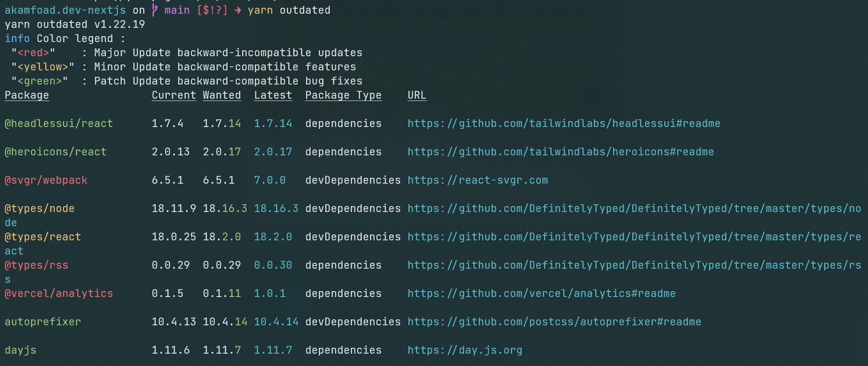Click latest version 7.0.0 for svgr/webpack
Viewport: 868px width, 366px height.
point(270,180)
